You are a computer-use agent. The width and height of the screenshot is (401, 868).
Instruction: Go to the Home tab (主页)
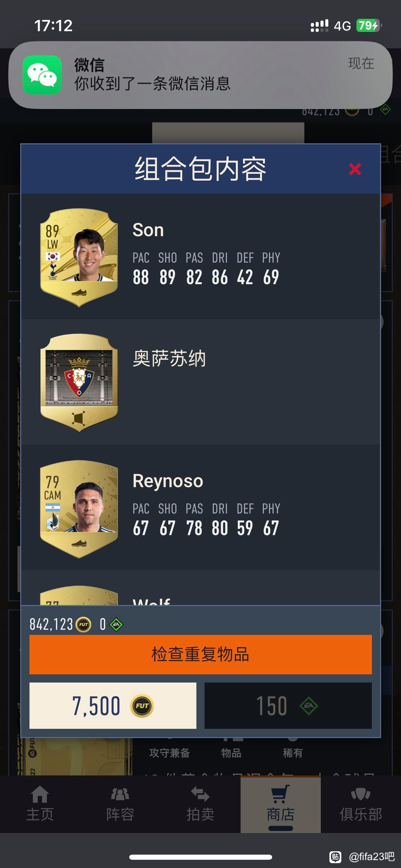40,803
